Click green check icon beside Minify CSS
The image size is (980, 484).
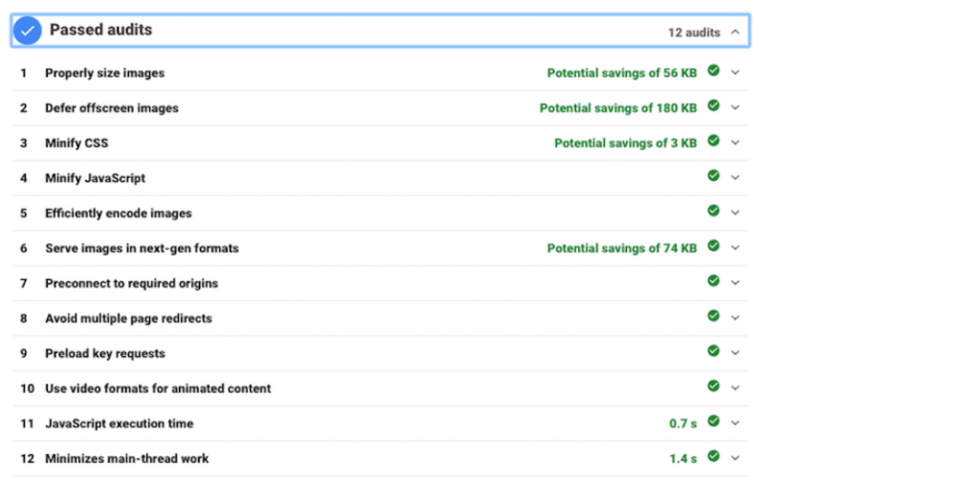click(713, 141)
